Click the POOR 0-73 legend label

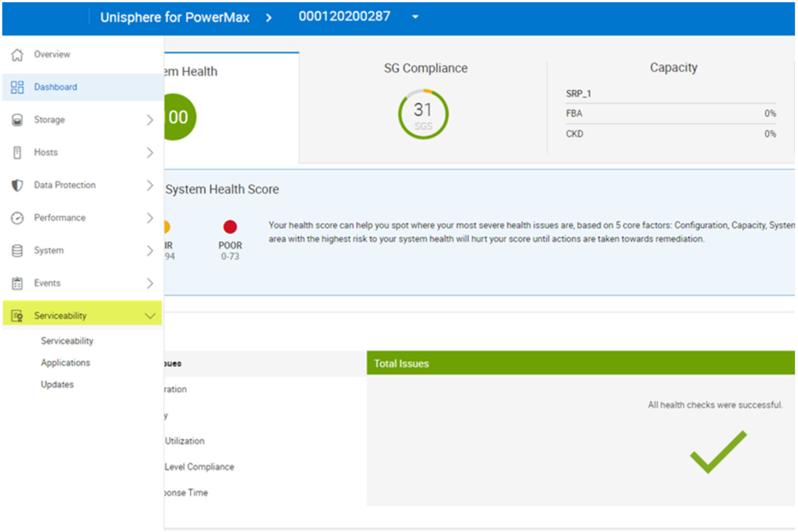pyautogui.click(x=230, y=251)
